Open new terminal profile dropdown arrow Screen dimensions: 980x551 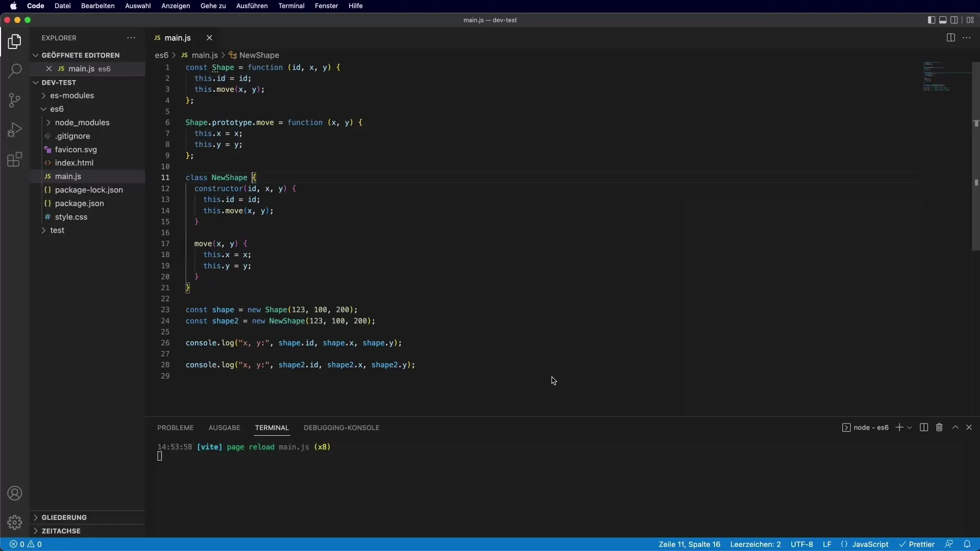pos(910,428)
